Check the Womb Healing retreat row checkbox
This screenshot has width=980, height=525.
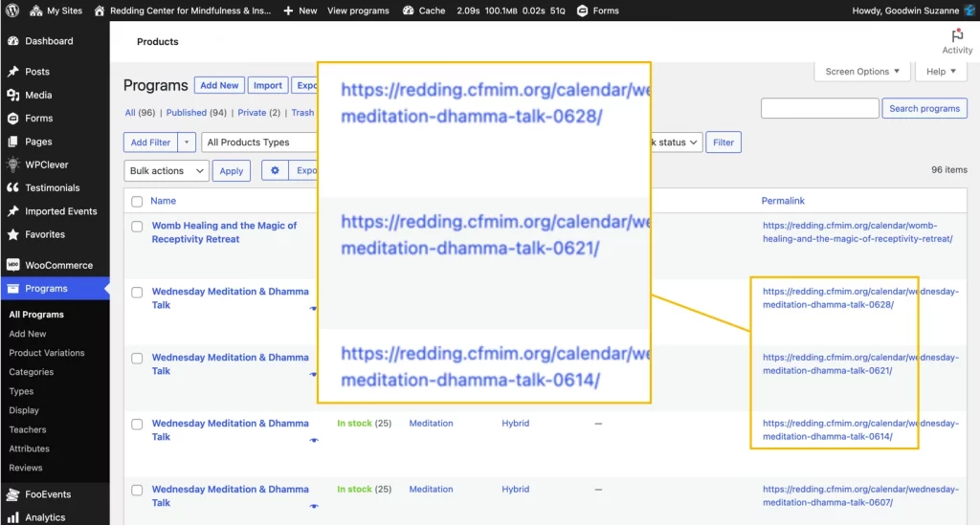(x=137, y=227)
